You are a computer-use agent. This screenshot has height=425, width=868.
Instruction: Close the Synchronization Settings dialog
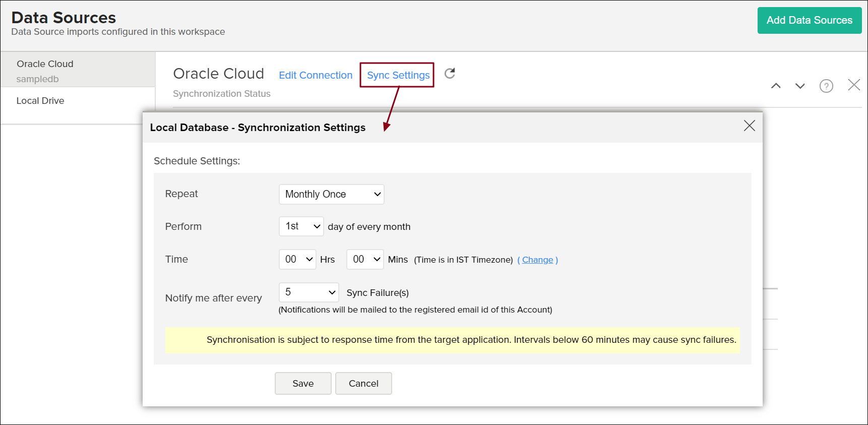click(x=749, y=126)
